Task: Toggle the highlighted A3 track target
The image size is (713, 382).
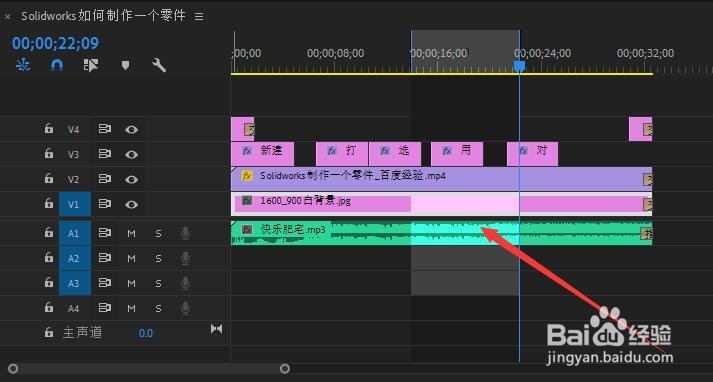Action: [x=75, y=283]
